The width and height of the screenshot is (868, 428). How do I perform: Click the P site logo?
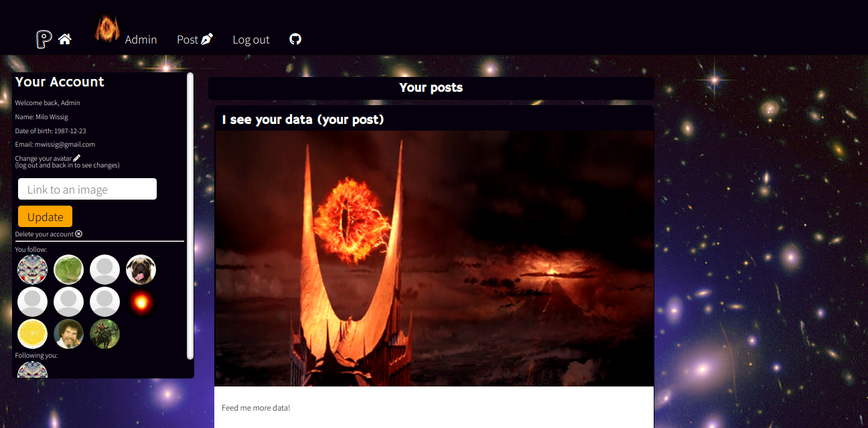[44, 40]
